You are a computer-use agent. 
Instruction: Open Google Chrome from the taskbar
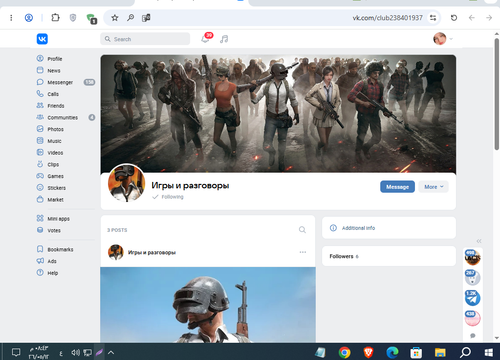coord(344,352)
